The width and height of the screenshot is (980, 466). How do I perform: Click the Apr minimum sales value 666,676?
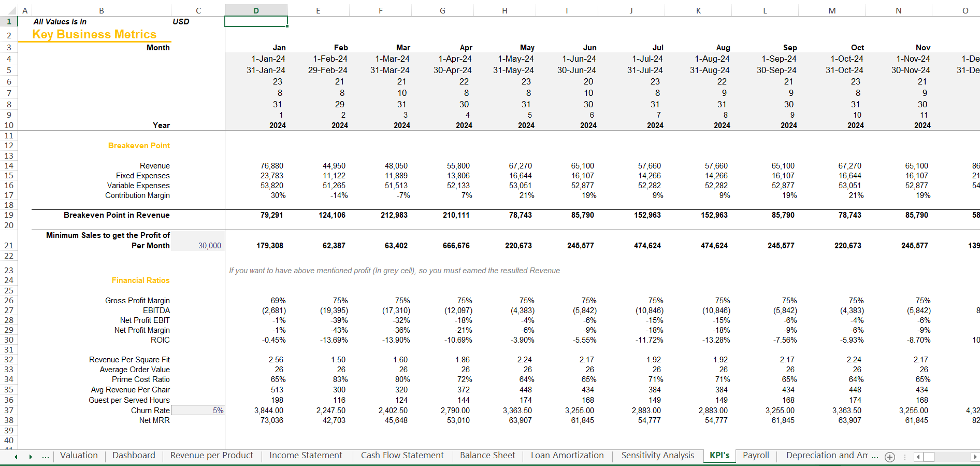point(456,246)
